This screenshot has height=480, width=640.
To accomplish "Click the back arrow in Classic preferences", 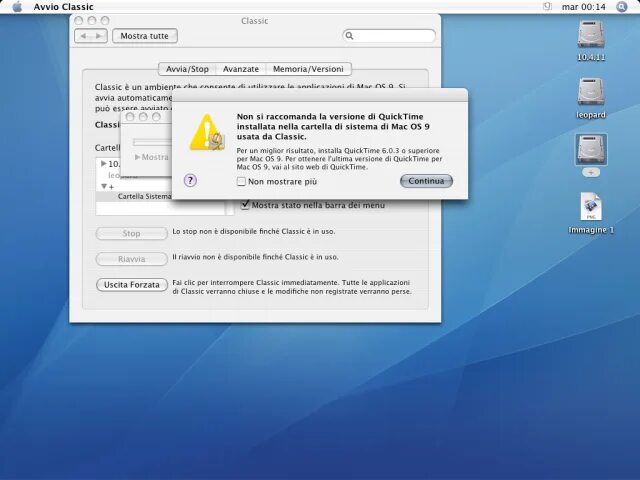I will [x=83, y=36].
